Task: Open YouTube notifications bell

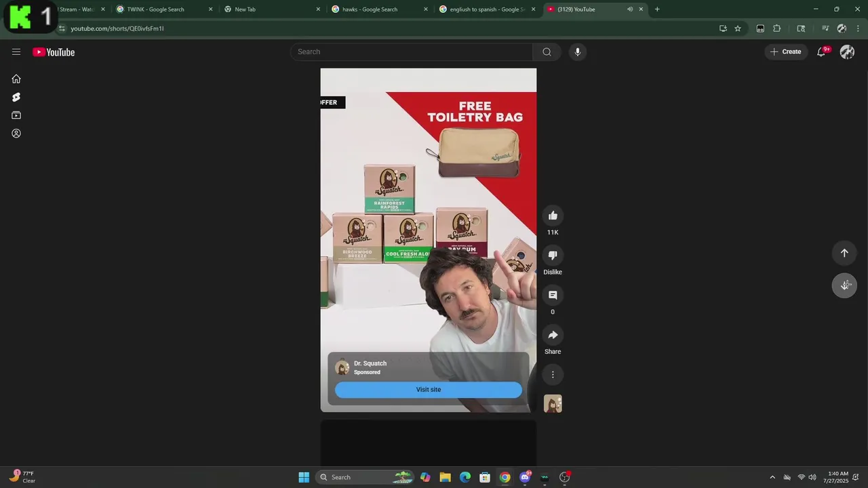Action: click(x=821, y=52)
